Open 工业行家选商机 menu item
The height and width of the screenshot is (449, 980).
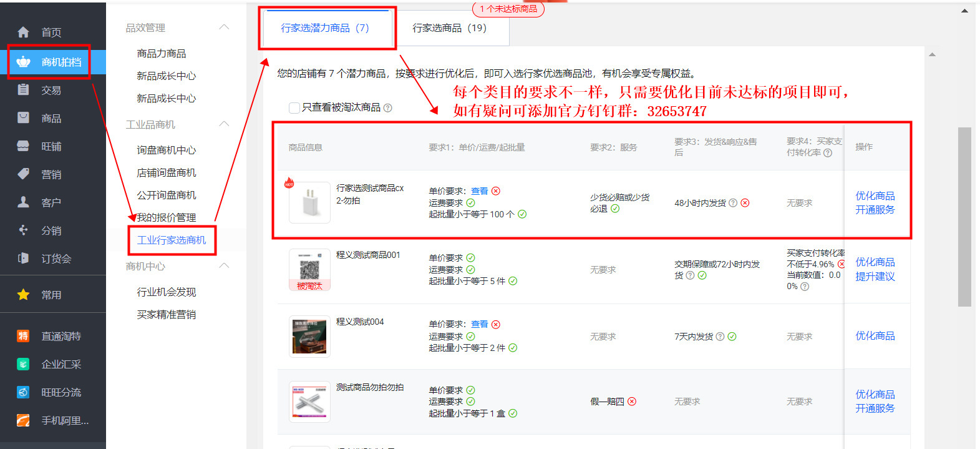[x=172, y=240]
